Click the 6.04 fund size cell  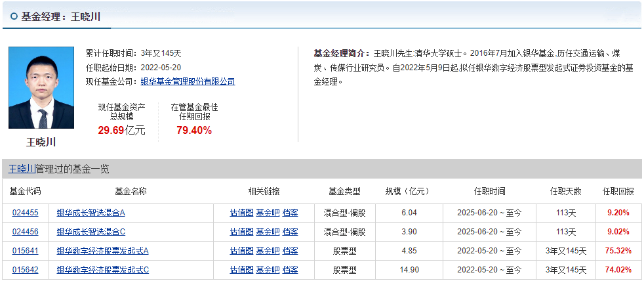click(409, 213)
